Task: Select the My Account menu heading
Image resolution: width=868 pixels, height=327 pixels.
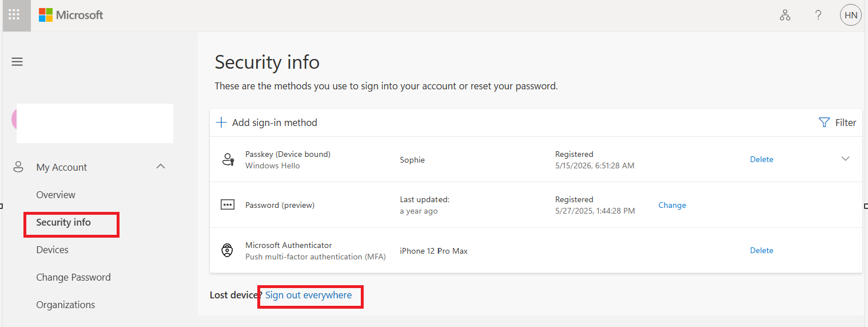Action: click(62, 167)
